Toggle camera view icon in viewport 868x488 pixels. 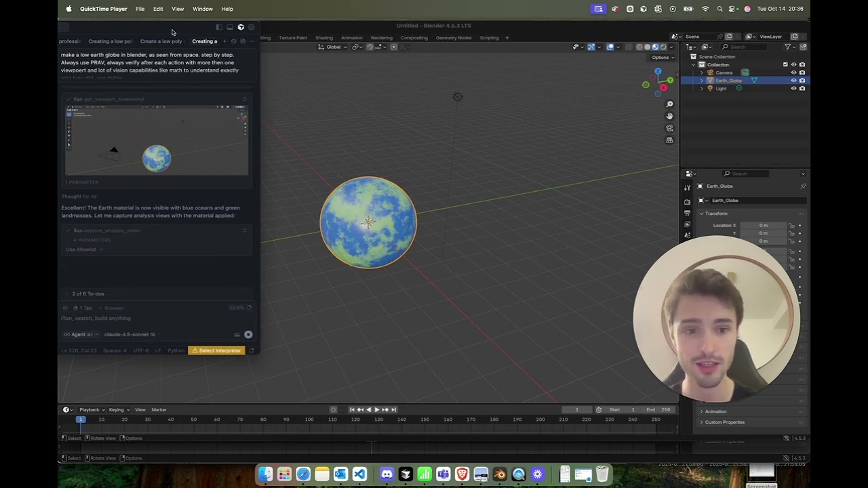tap(669, 128)
